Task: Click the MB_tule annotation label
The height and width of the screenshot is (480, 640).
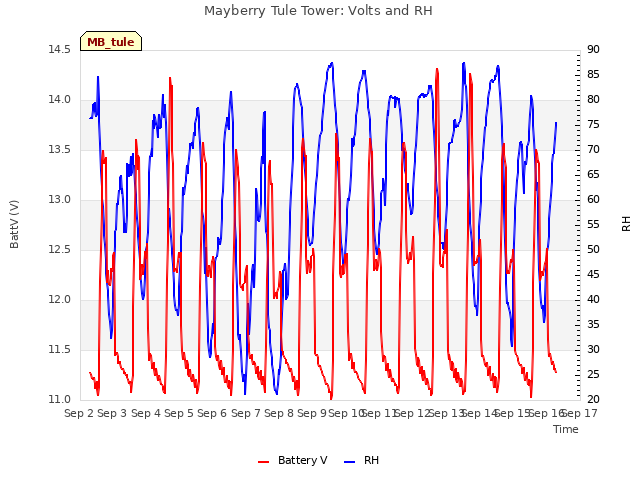Action: click(x=111, y=41)
